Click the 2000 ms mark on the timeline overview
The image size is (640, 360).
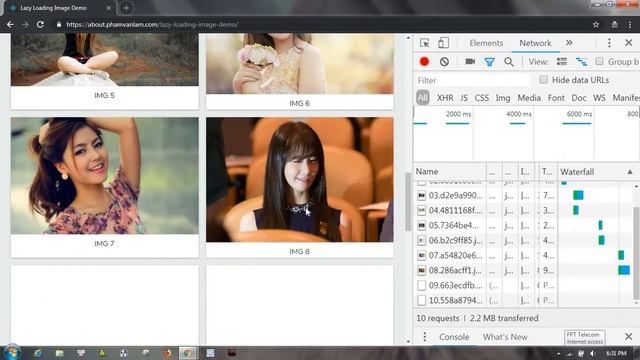(458, 114)
